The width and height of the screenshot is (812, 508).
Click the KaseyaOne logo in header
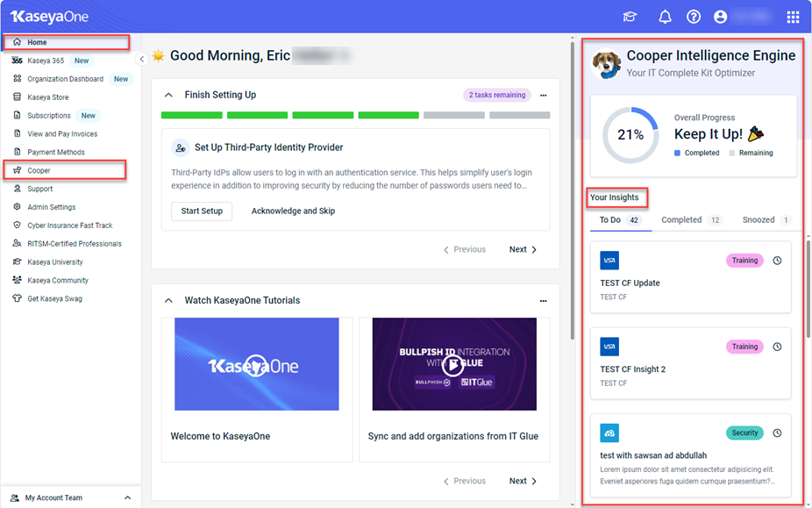(x=50, y=17)
